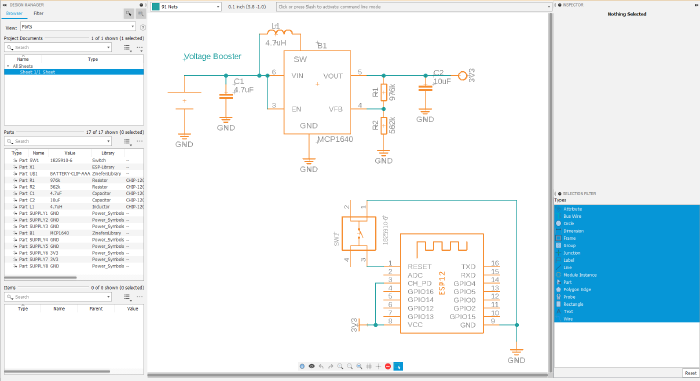Click the plus crosshair icon in bottom toolbar
Image resolution: width=700 pixels, height=381 pixels.
(378, 366)
